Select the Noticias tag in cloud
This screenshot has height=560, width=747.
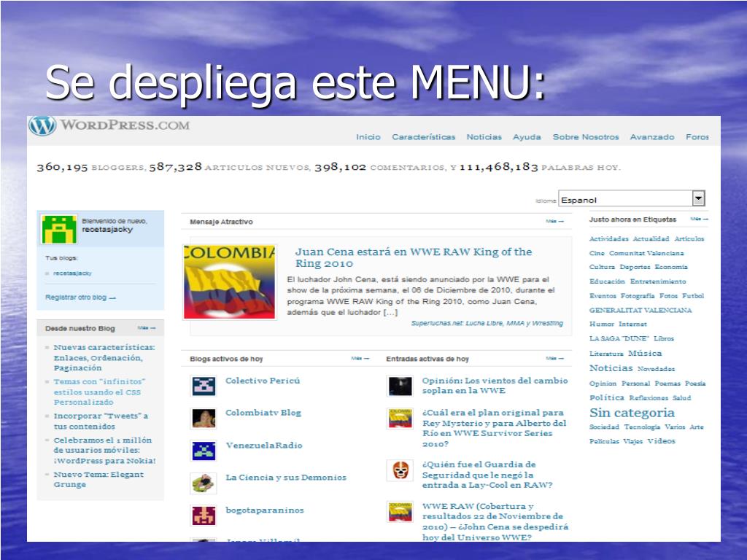[x=611, y=368]
